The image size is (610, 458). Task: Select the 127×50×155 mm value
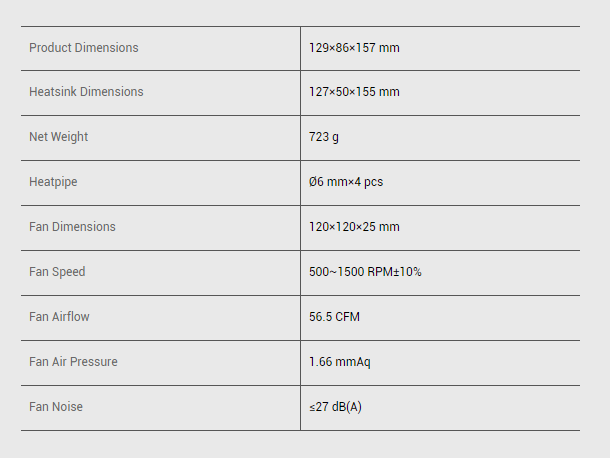[x=354, y=92]
